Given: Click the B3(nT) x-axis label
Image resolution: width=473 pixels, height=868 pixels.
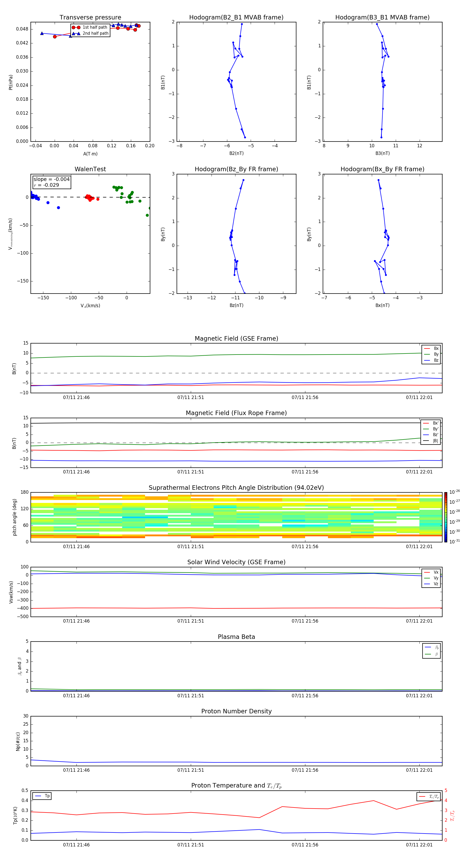Looking at the screenshot, I should (382, 153).
